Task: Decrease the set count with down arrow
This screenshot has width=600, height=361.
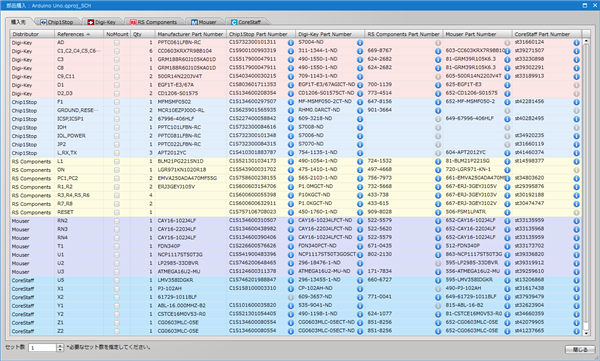Action: coord(60,350)
